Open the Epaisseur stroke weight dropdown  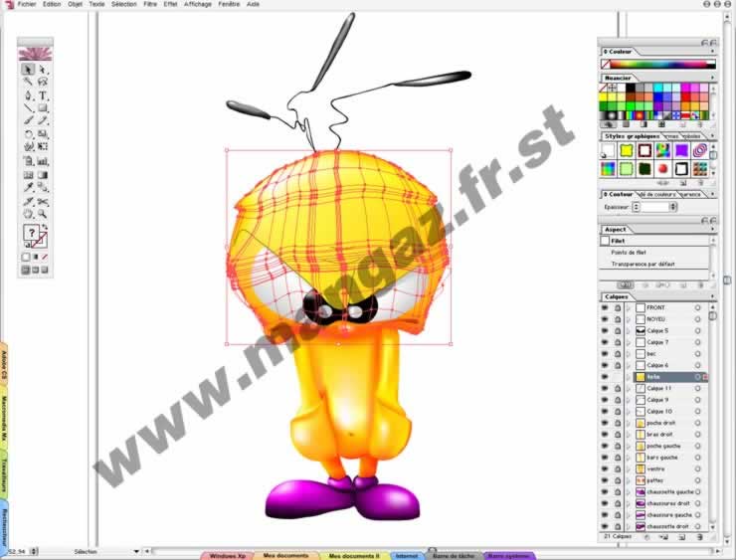[673, 207]
